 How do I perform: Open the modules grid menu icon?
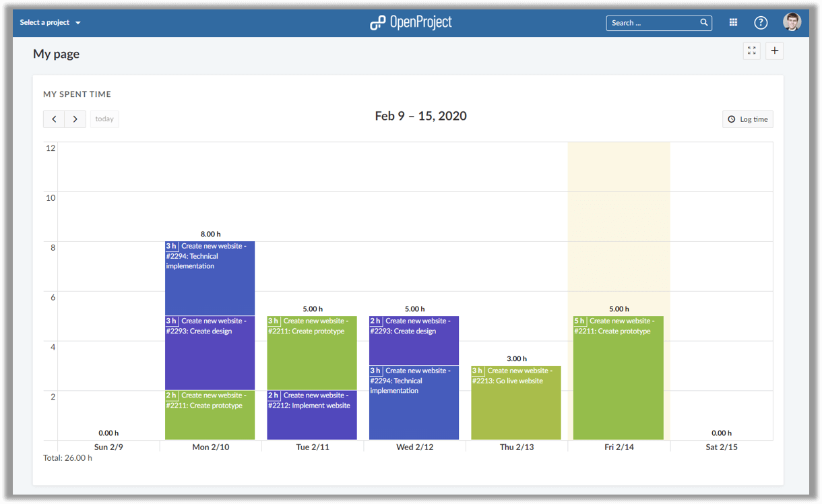733,23
